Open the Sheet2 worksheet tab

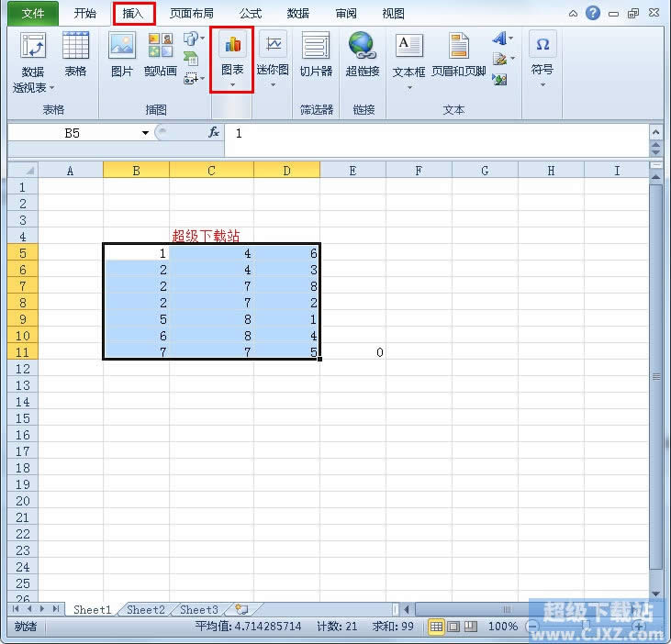click(146, 609)
